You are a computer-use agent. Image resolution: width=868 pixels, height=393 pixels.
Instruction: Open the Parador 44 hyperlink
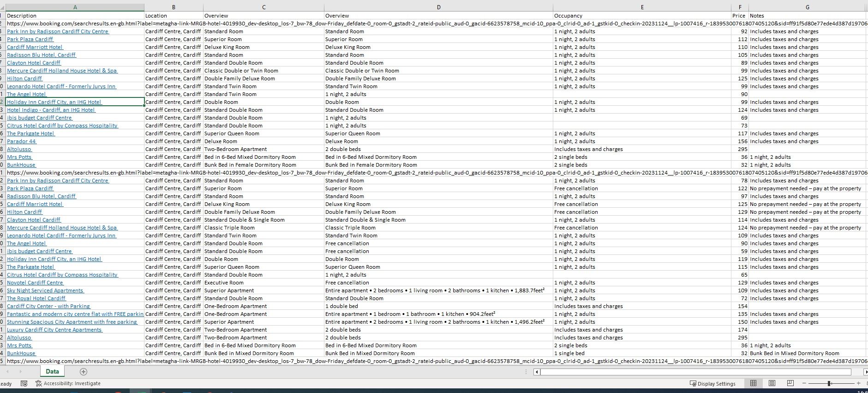[x=21, y=141]
